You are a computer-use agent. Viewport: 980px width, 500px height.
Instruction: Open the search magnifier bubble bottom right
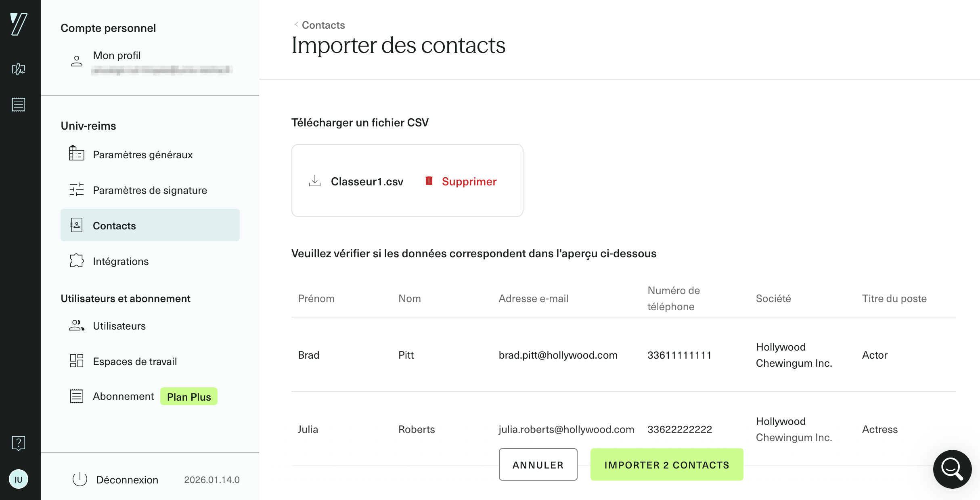click(x=952, y=469)
